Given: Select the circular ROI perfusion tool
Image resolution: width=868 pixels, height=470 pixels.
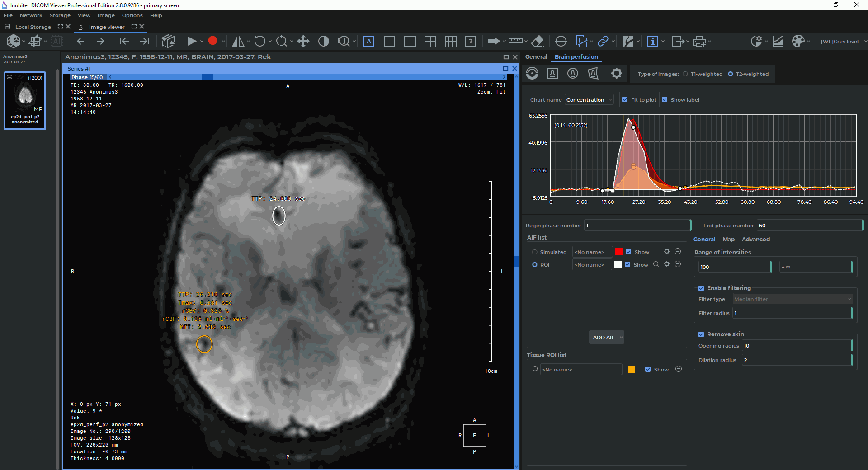Looking at the screenshot, I should coord(573,73).
